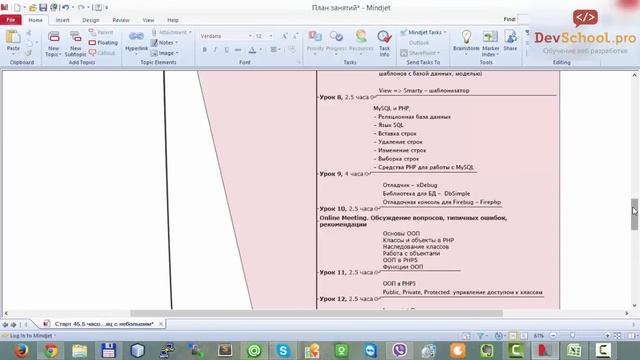Click the zoom out minus button
Viewport: 640px width, 360px height.
(553, 336)
